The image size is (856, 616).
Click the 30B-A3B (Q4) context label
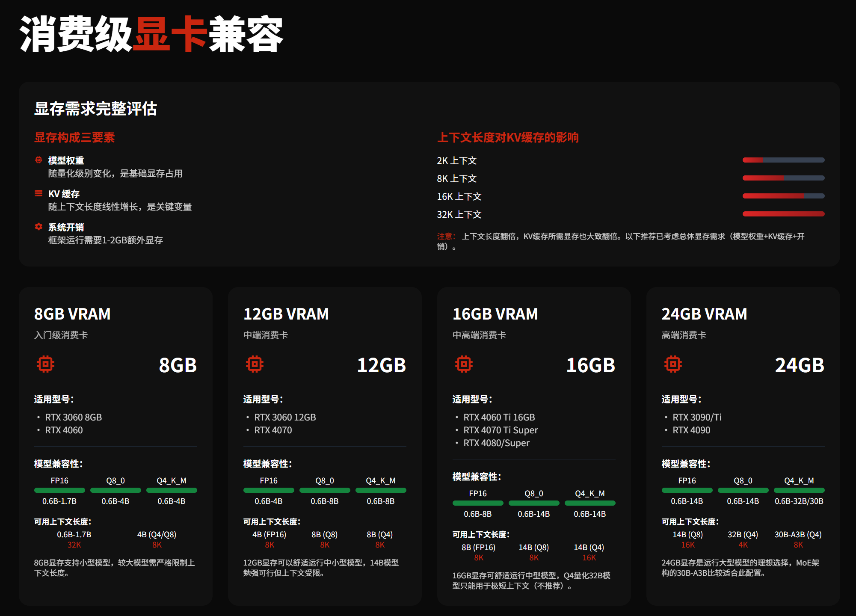tap(798, 535)
